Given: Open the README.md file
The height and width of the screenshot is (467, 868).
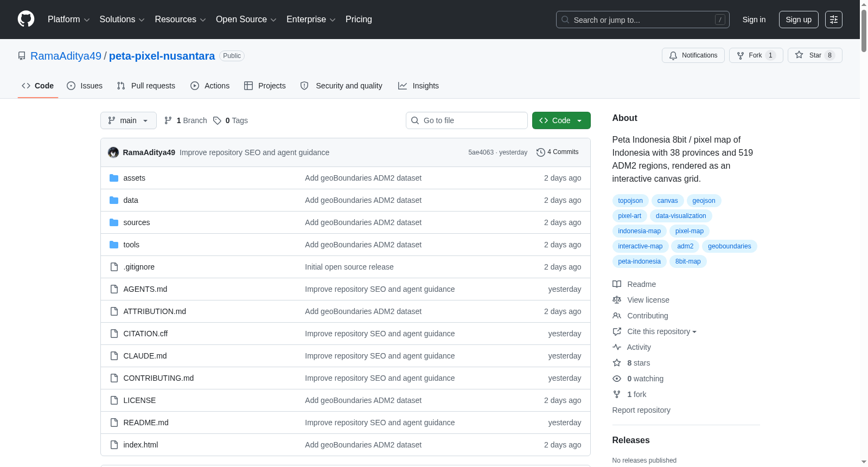Looking at the screenshot, I should (146, 423).
